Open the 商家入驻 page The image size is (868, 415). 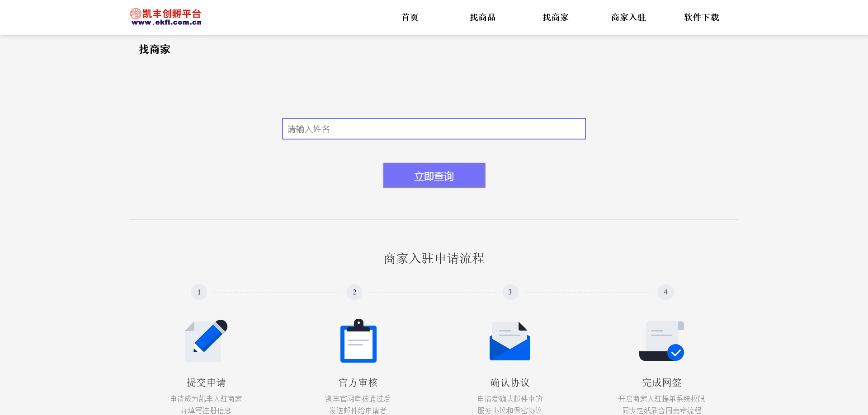(628, 17)
